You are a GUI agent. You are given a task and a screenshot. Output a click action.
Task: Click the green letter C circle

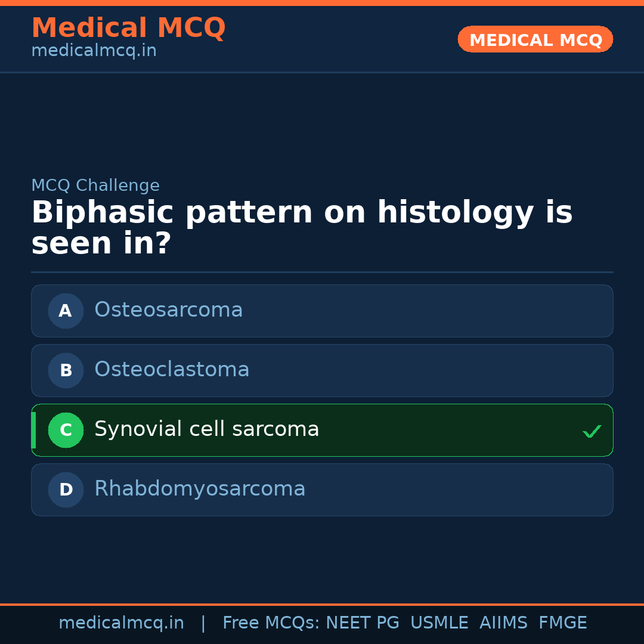[66, 430]
